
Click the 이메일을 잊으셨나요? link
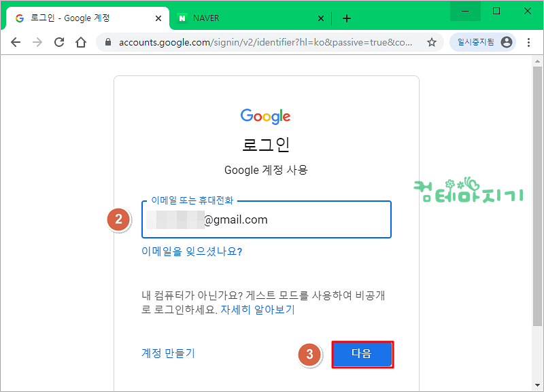tap(192, 251)
